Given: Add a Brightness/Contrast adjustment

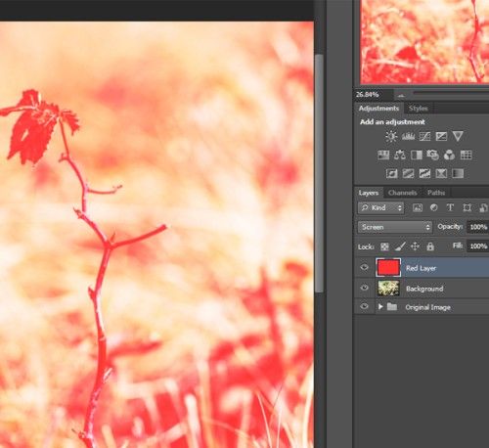Looking at the screenshot, I should point(391,136).
